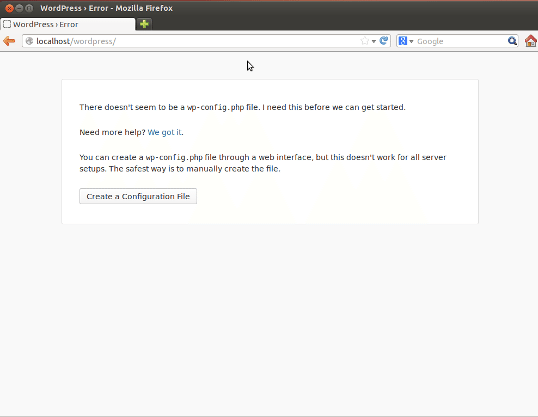Viewport: 538px width, 417px height.
Task: Open the search engine dropdown arrow
Action: tap(411, 42)
